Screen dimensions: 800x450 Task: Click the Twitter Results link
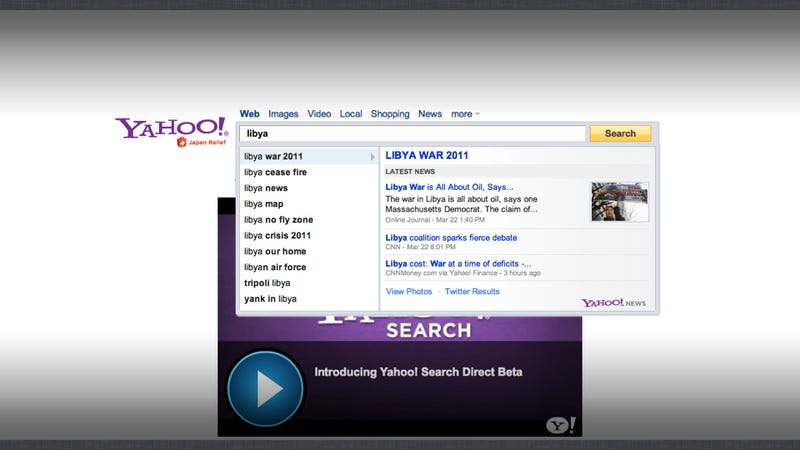point(472,291)
